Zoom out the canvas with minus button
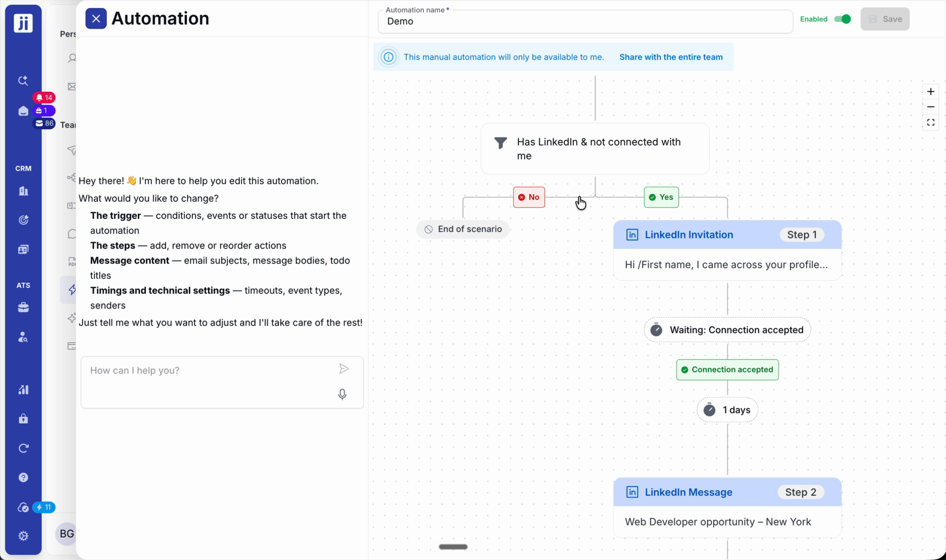 931,107
